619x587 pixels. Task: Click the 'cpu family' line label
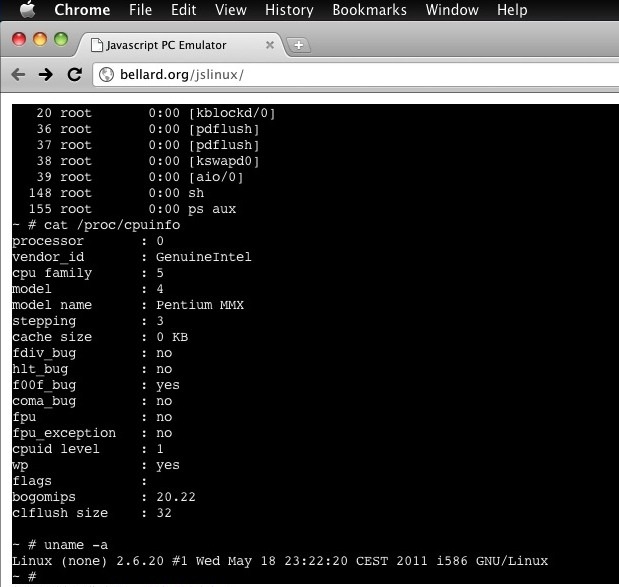52,273
